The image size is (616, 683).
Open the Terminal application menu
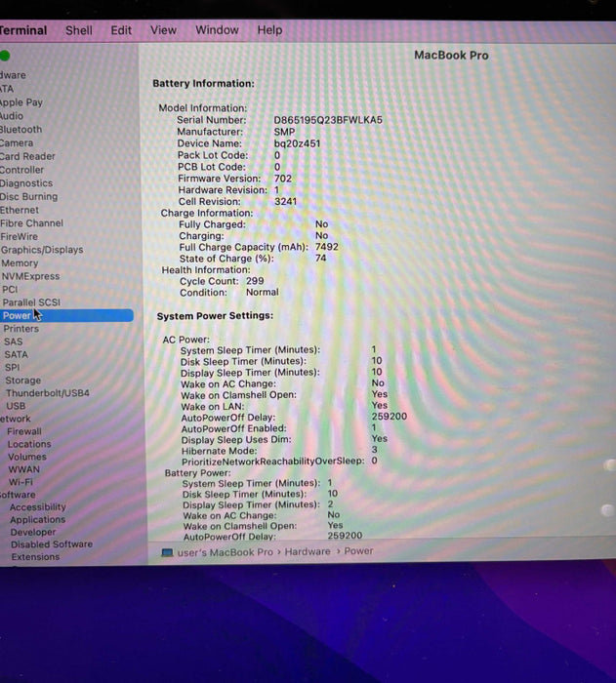click(x=23, y=30)
